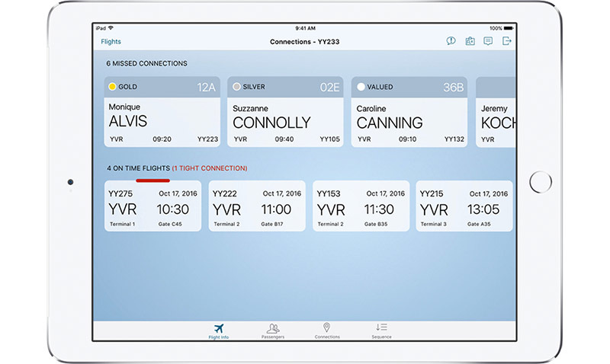The height and width of the screenshot is (364, 610).
Task: Open the alert speech bubble icon
Action: 451,41
